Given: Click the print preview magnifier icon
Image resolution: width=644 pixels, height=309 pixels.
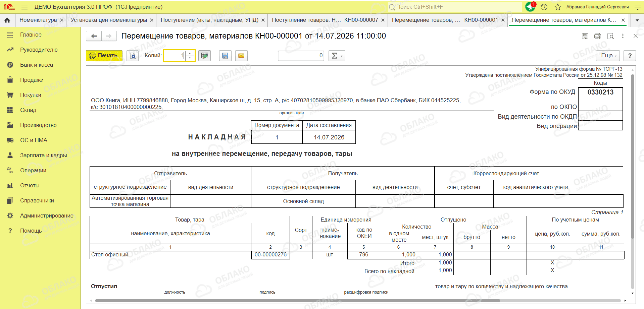Looking at the screenshot, I should click(133, 56).
